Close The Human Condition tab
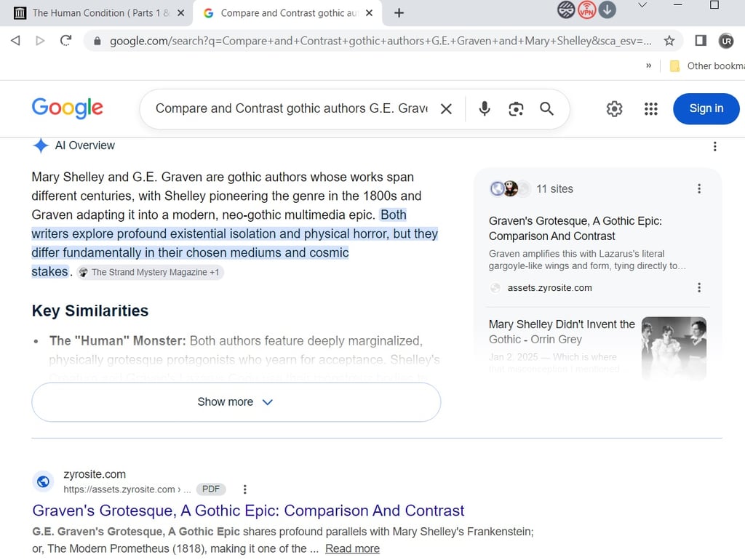The width and height of the screenshot is (745, 560). click(x=180, y=13)
